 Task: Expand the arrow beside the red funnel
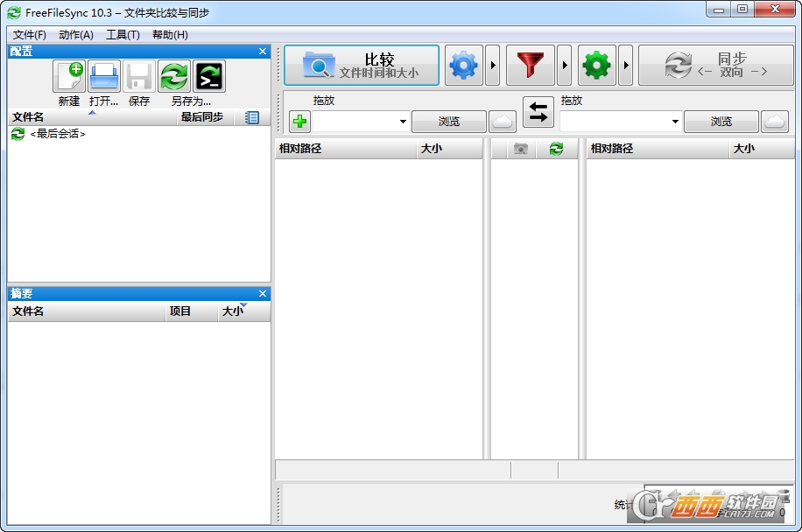(x=564, y=66)
